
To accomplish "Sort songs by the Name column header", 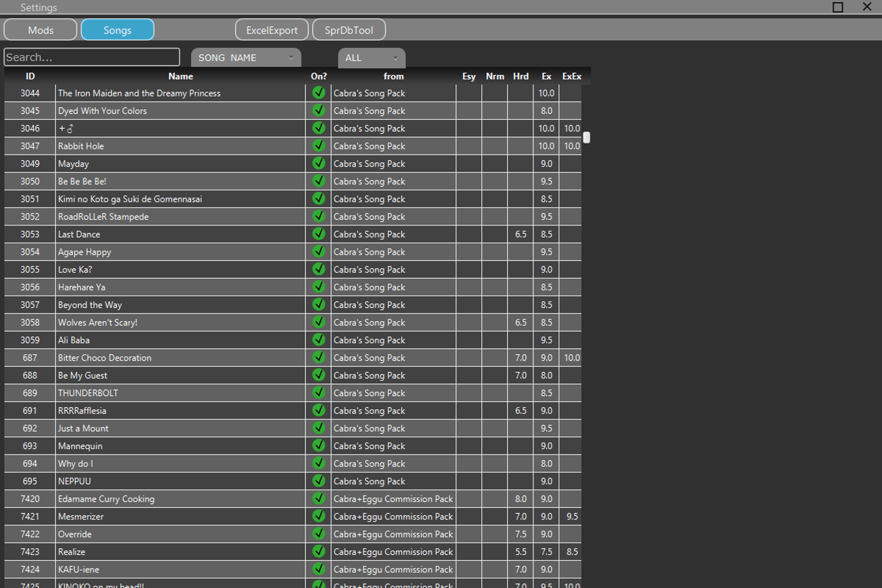I will pos(180,76).
